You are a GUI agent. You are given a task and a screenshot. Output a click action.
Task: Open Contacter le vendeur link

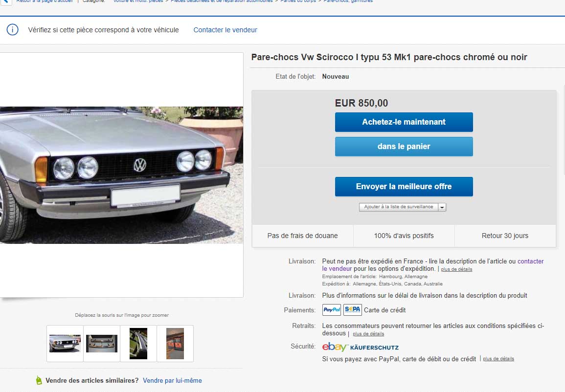(225, 30)
